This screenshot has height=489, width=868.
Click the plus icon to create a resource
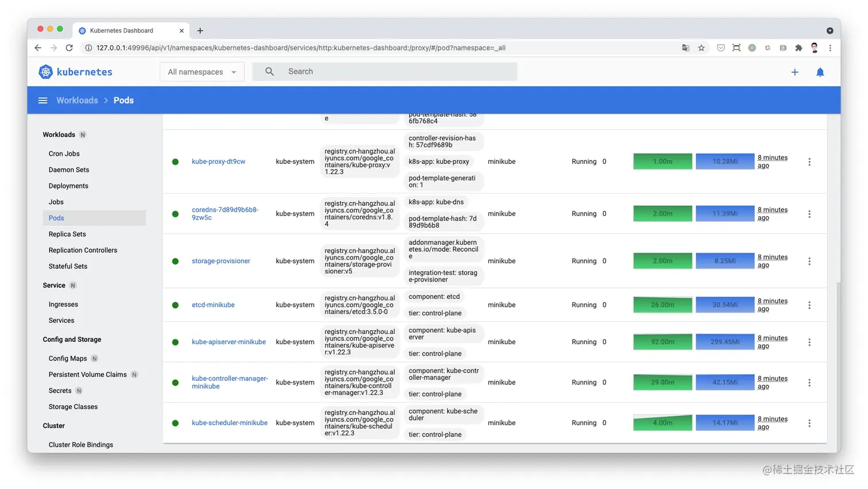coord(795,72)
